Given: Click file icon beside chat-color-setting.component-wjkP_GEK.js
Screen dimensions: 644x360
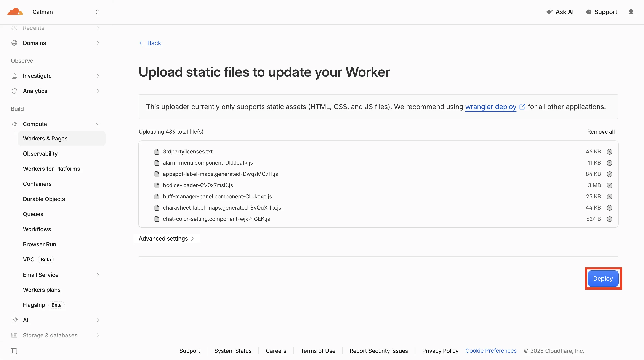Looking at the screenshot, I should (157, 219).
